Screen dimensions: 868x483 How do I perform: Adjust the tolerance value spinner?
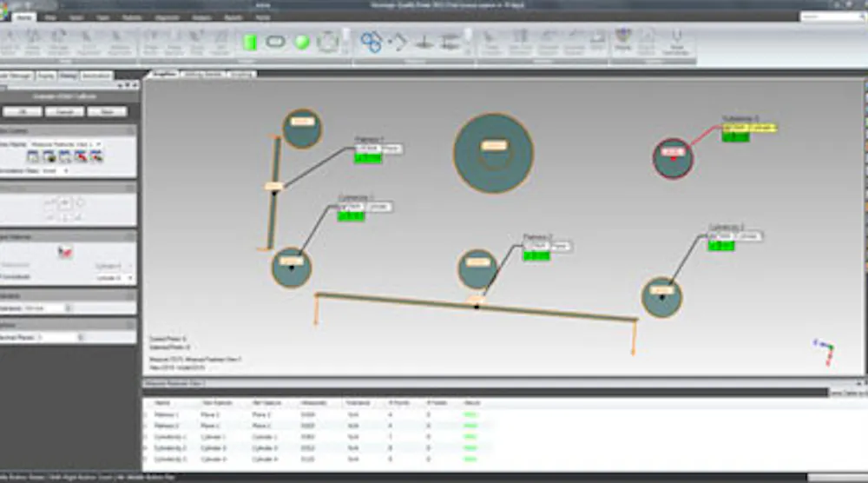coord(69,308)
